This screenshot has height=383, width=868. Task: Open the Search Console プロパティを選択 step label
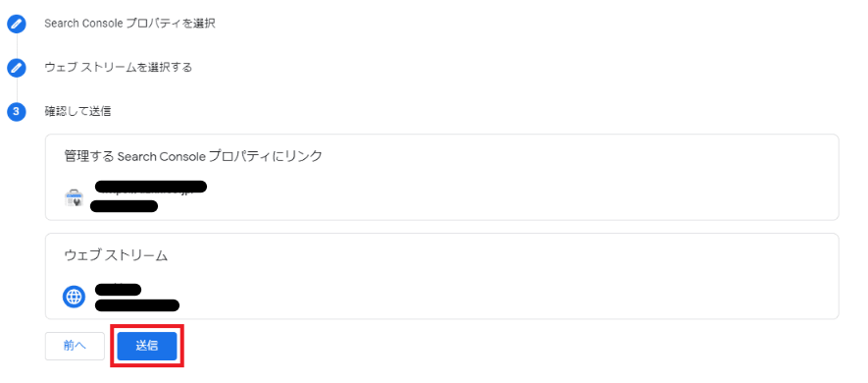(129, 24)
